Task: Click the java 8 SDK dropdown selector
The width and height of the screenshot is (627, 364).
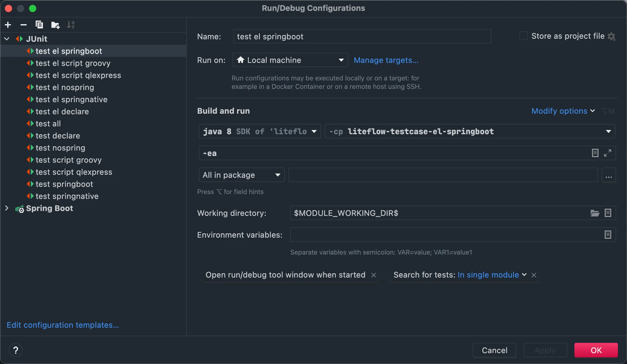Action: coord(259,131)
